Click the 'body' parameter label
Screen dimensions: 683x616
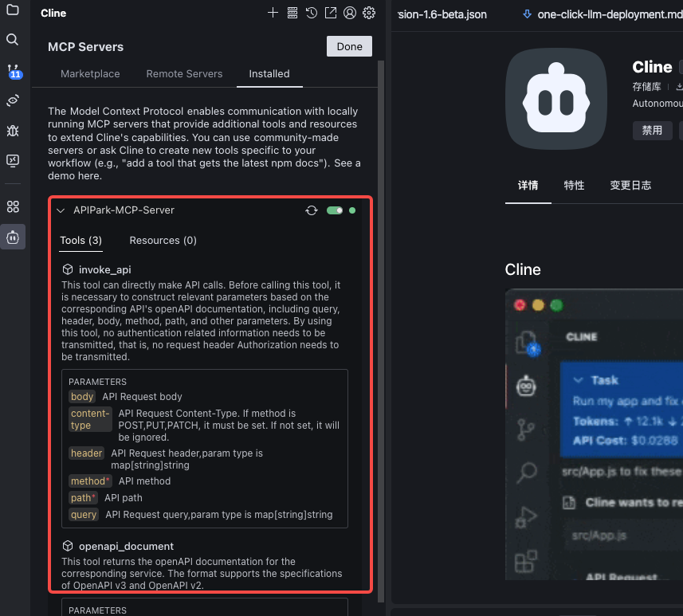82,396
